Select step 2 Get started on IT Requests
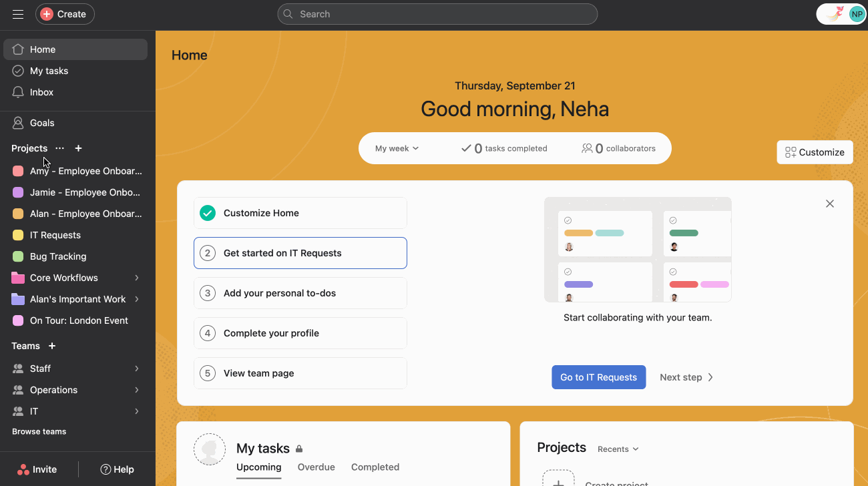868x486 pixels. pos(300,253)
